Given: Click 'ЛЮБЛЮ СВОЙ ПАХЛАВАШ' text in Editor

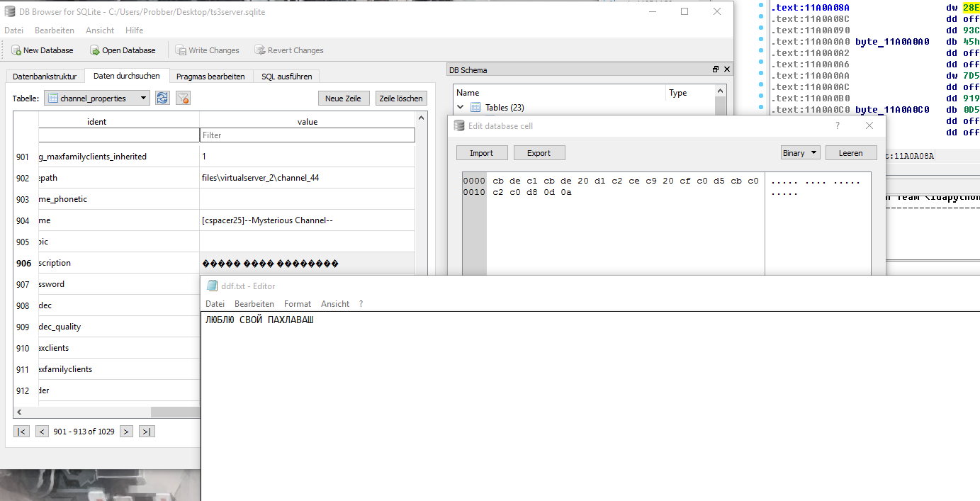Looking at the screenshot, I should (x=259, y=320).
